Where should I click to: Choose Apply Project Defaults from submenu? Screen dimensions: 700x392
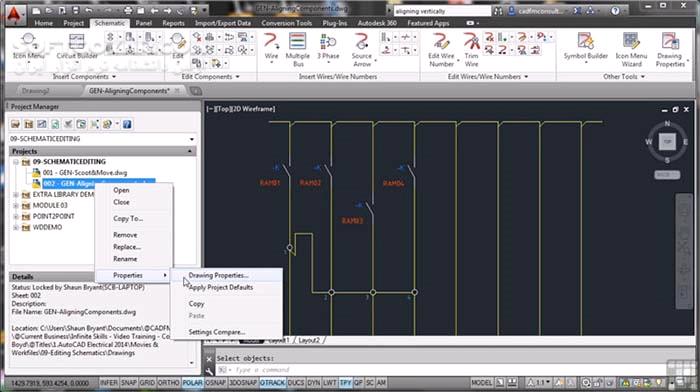click(x=221, y=288)
